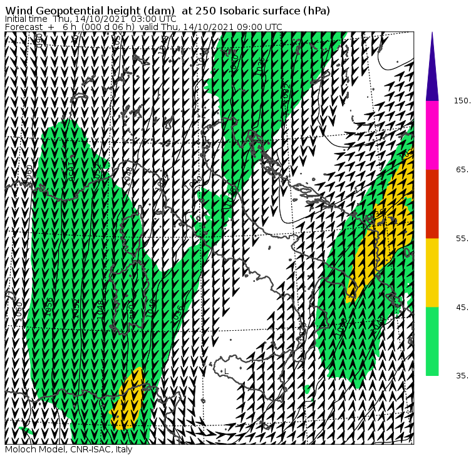The height and width of the screenshot is (458, 476).
Task: Click the 'Initial time Thu, 14/10/2021 03:00 UTC' line
Action: tap(90, 19)
